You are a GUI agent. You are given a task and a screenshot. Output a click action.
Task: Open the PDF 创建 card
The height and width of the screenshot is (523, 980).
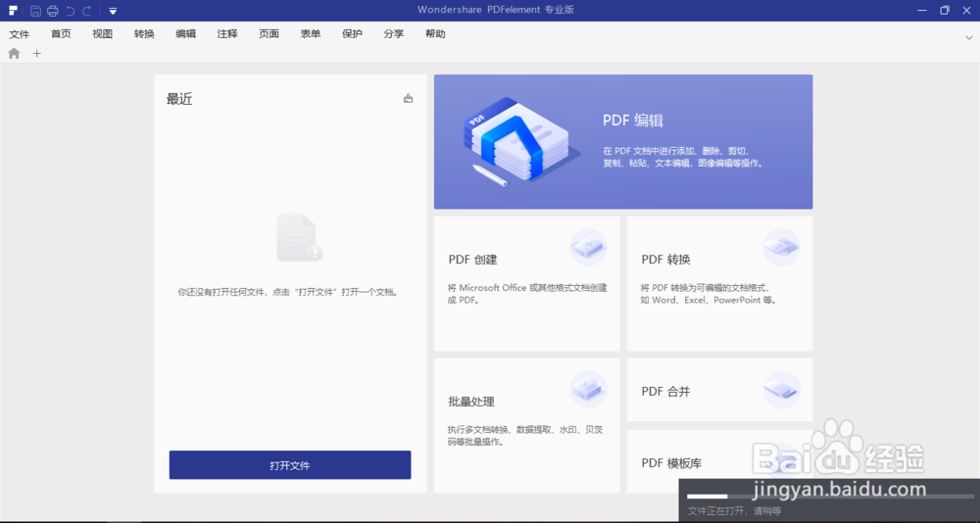527,284
